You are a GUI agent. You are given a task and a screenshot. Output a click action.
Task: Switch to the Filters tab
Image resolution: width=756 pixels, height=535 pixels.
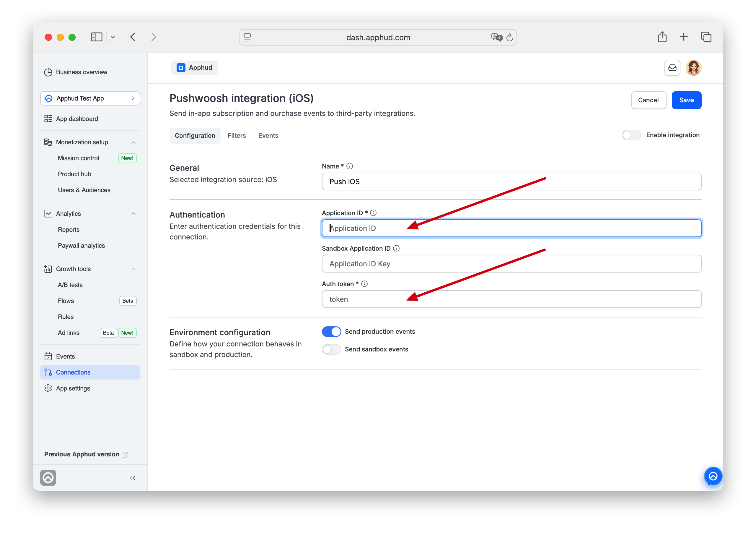(237, 135)
